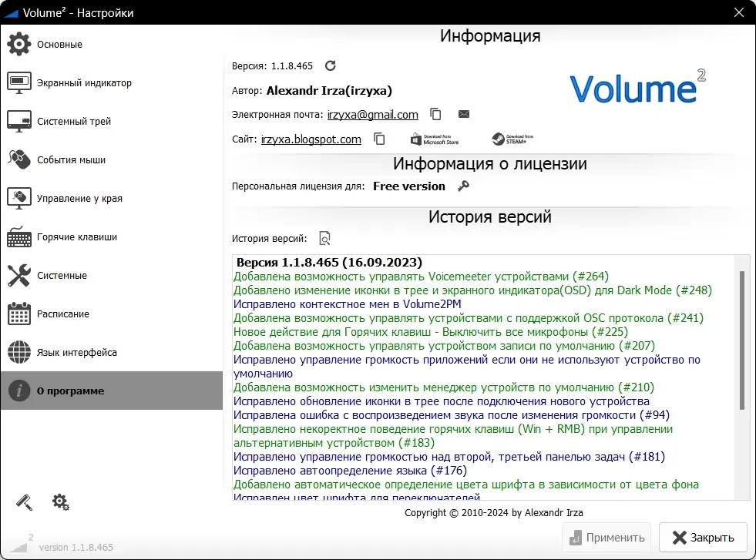
Task: Check for updates with refresh icon
Action: click(331, 65)
